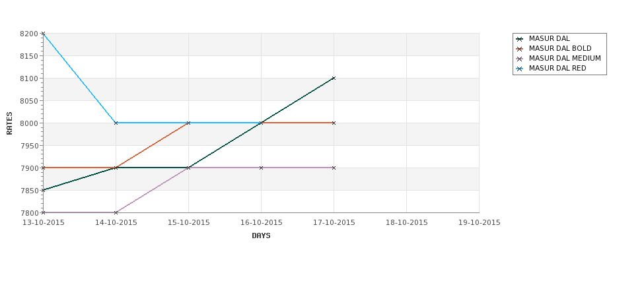Image resolution: width=644 pixels, height=283 pixels.
Task: Click the MASUR DAL BOLD legend marker
Action: 520,49
